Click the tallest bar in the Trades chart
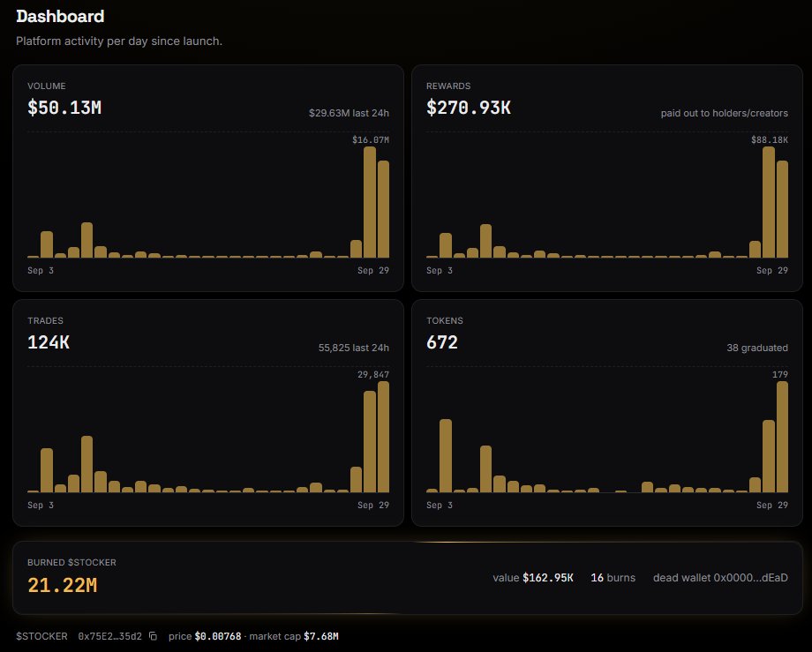The width and height of the screenshot is (812, 652). click(383, 437)
